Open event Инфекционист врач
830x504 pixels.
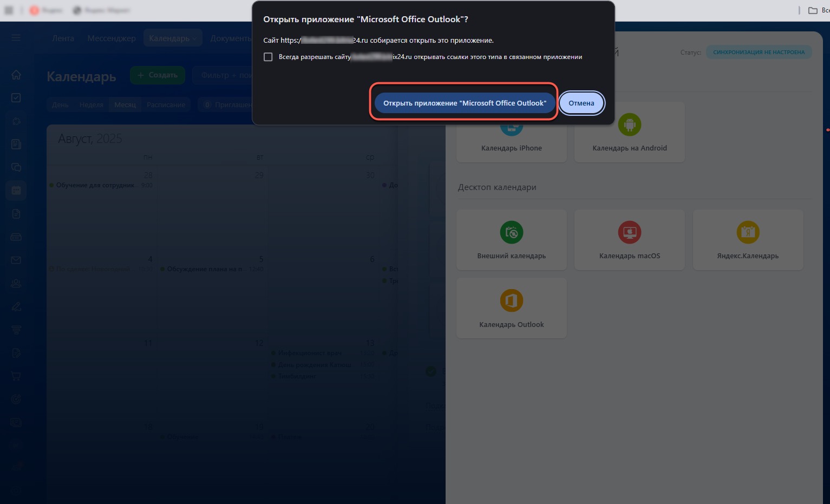pos(323,353)
